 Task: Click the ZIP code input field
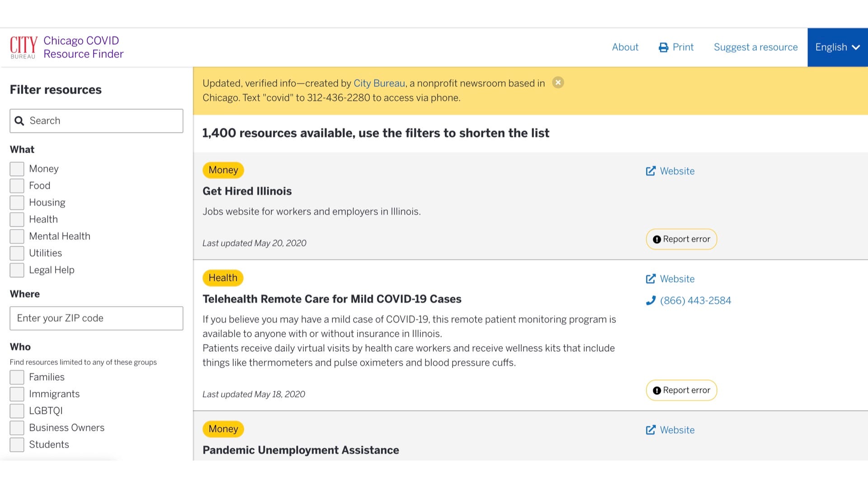pyautogui.click(x=96, y=318)
